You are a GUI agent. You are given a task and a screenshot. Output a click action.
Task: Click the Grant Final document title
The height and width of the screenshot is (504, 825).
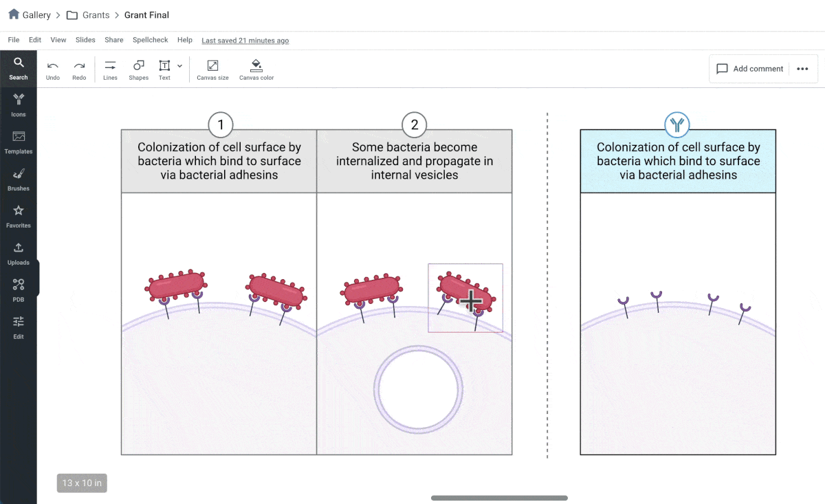coord(146,14)
